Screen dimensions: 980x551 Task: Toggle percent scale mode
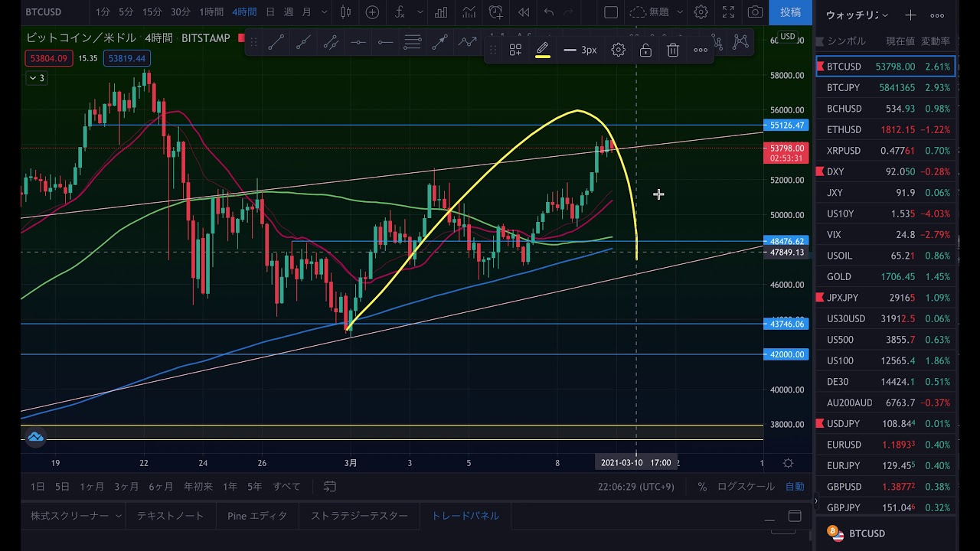click(702, 486)
